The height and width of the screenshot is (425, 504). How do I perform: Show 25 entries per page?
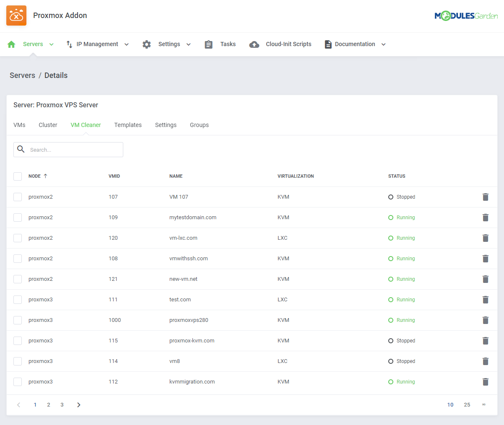point(467,405)
